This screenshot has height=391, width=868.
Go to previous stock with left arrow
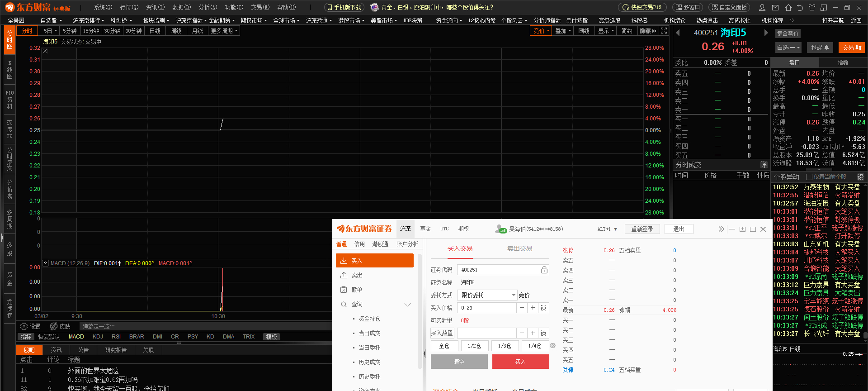pyautogui.click(x=678, y=33)
